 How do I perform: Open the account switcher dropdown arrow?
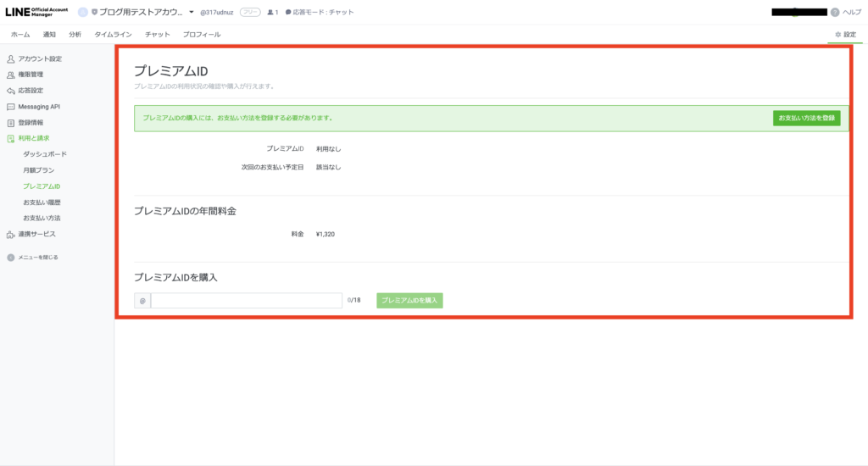tap(192, 13)
